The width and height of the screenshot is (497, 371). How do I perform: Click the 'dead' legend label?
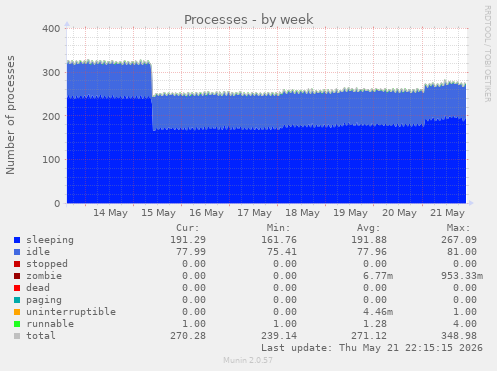coord(38,288)
